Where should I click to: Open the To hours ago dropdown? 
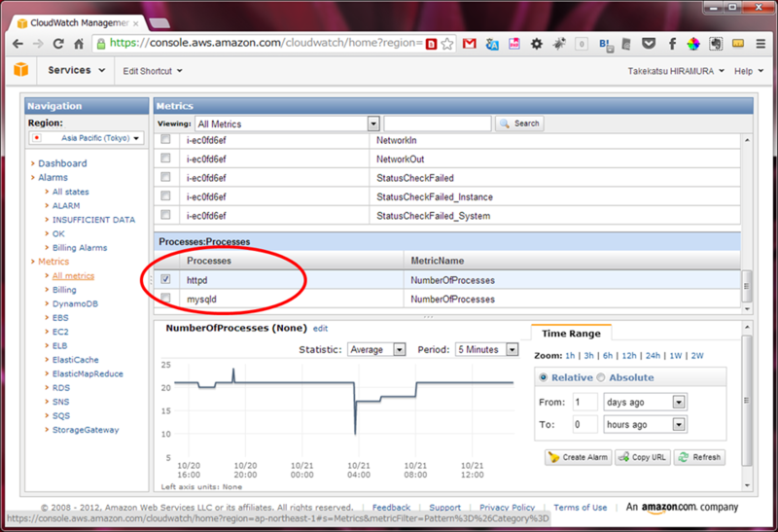point(645,424)
